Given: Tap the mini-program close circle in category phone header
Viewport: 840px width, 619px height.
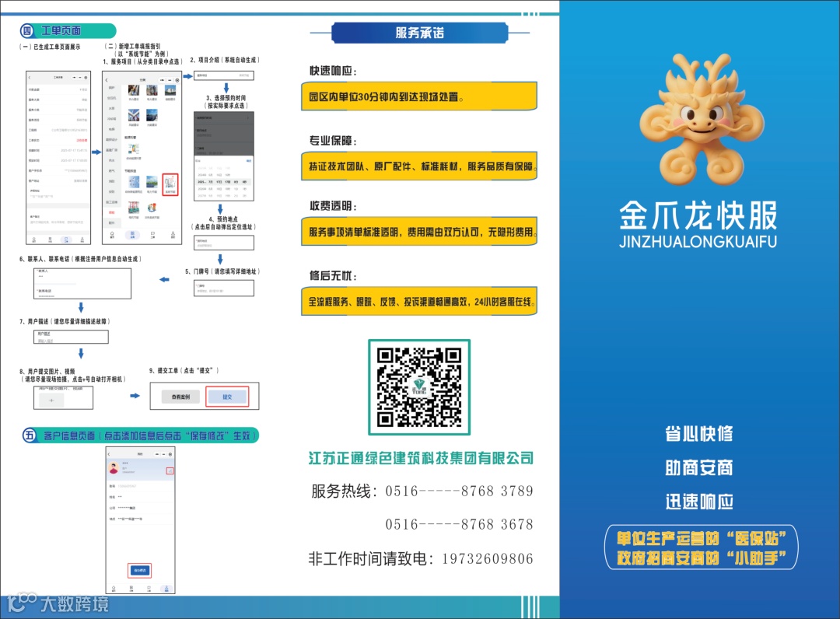Looking at the screenshot, I should [x=177, y=80].
